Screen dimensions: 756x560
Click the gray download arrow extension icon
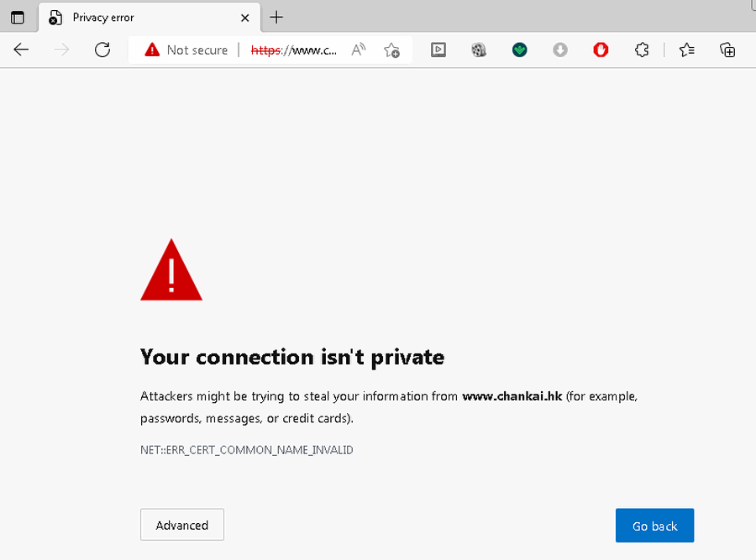click(x=560, y=50)
